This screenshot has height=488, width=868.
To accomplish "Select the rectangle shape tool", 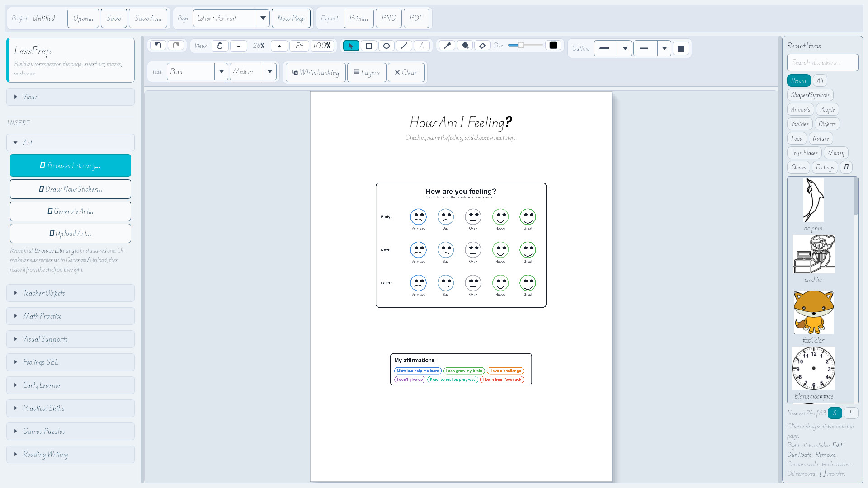I will 368,46.
